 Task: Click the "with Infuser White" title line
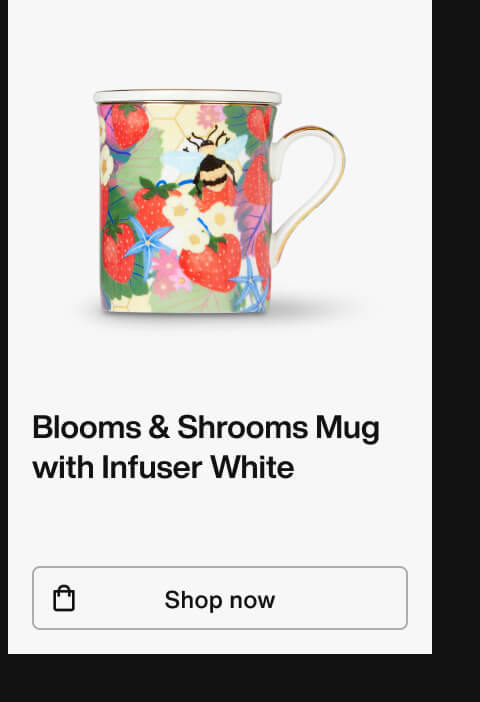pyautogui.click(x=163, y=467)
